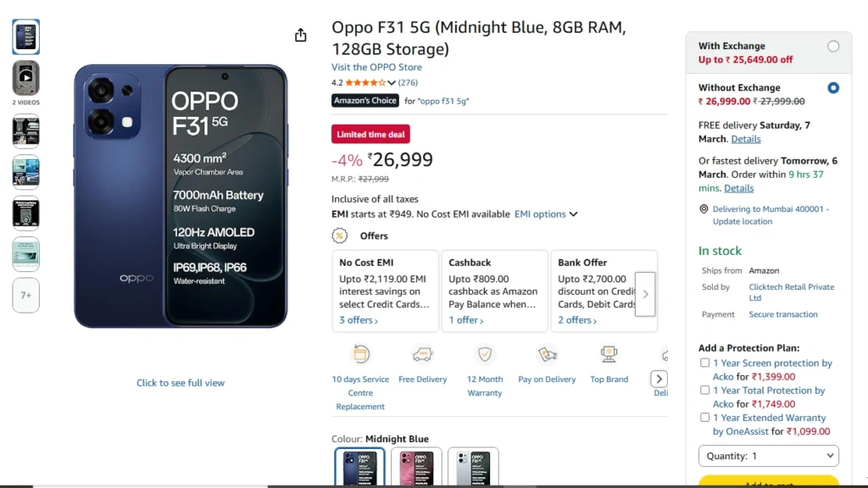Open the Quantity dropdown
This screenshot has height=488, width=868.
point(769,456)
